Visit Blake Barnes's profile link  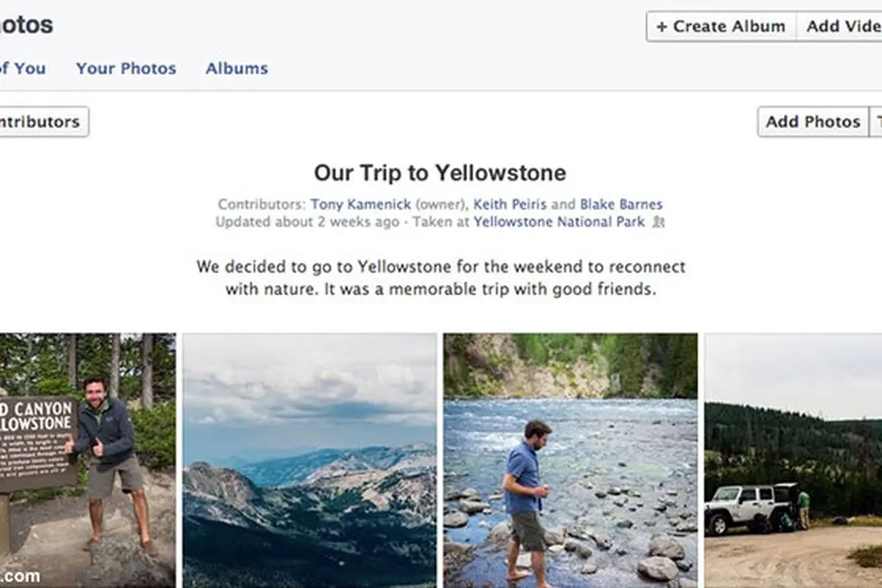621,204
